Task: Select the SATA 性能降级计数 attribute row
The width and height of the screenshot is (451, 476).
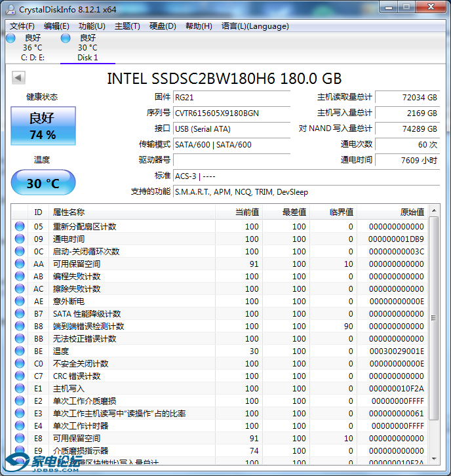Action: pyautogui.click(x=220, y=313)
